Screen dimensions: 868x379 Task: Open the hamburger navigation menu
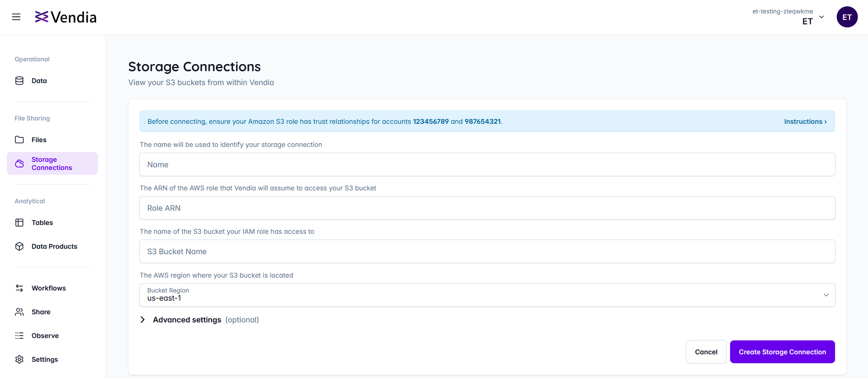click(16, 17)
